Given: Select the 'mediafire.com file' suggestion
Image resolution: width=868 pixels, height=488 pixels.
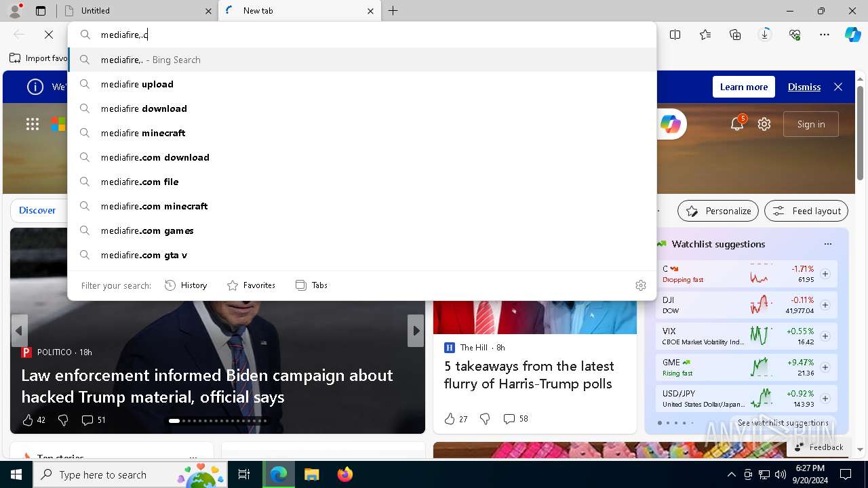Looking at the screenshot, I should pos(362,182).
